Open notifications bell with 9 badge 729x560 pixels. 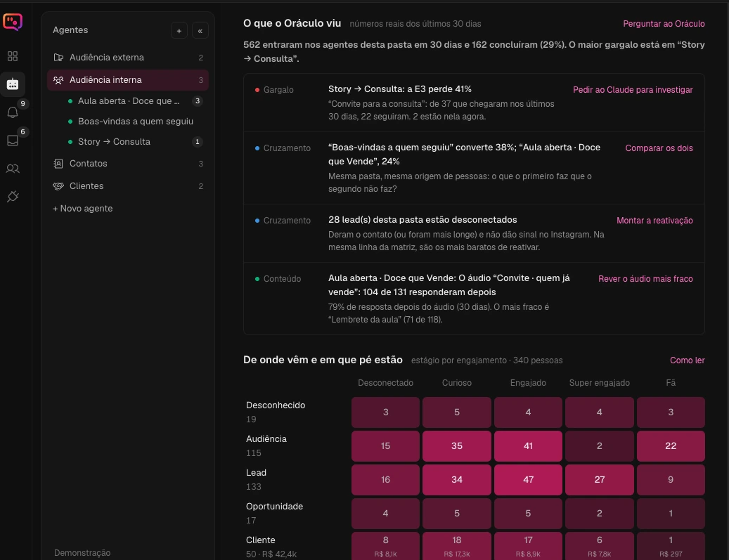(x=13, y=112)
